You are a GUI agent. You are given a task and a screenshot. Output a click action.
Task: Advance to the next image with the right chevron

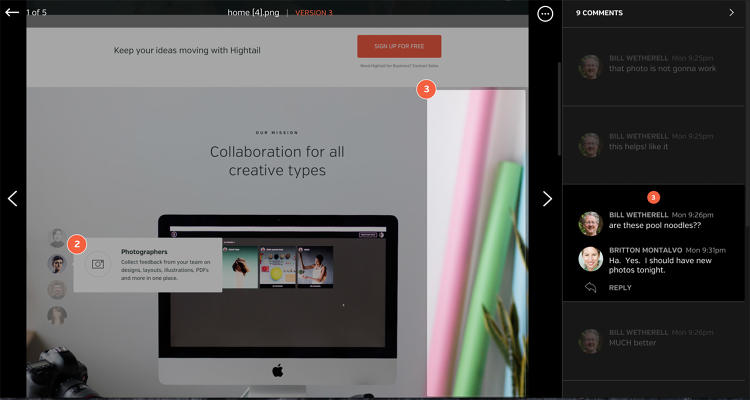[x=548, y=199]
